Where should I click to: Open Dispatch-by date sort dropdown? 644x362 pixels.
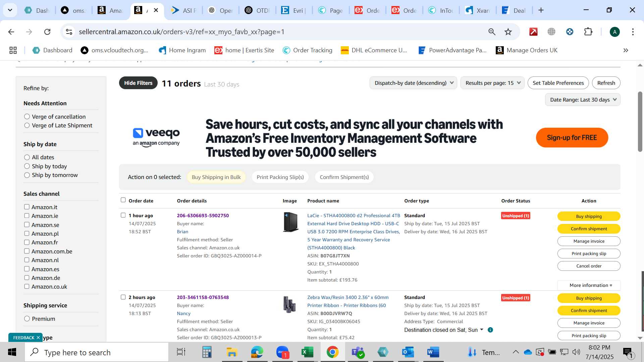pos(413,83)
